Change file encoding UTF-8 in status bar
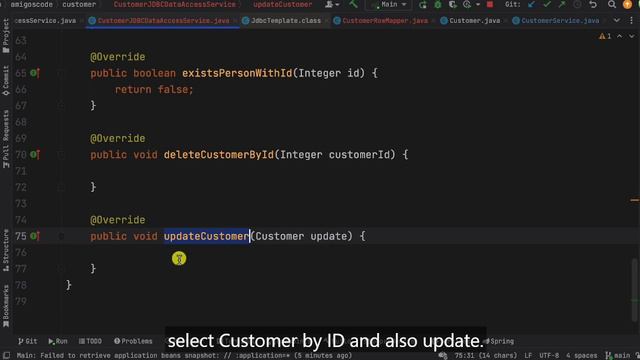The width and height of the screenshot is (640, 360). point(549,356)
